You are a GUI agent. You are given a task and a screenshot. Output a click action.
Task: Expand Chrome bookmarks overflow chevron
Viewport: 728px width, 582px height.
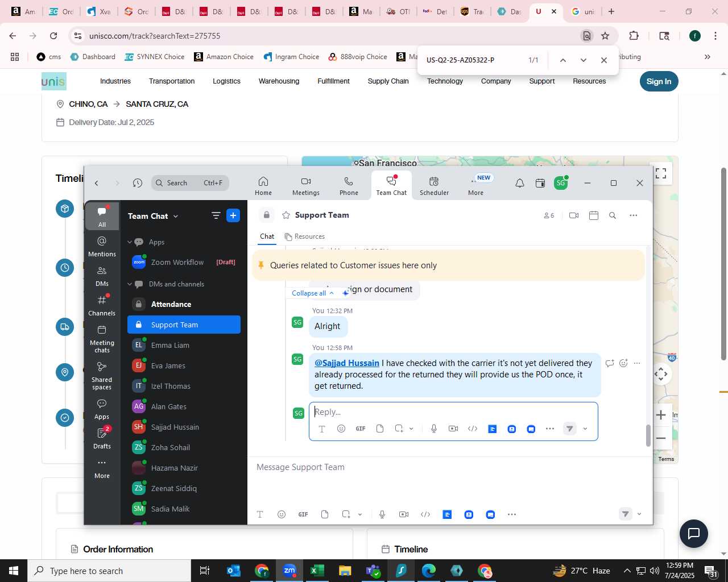pos(708,57)
